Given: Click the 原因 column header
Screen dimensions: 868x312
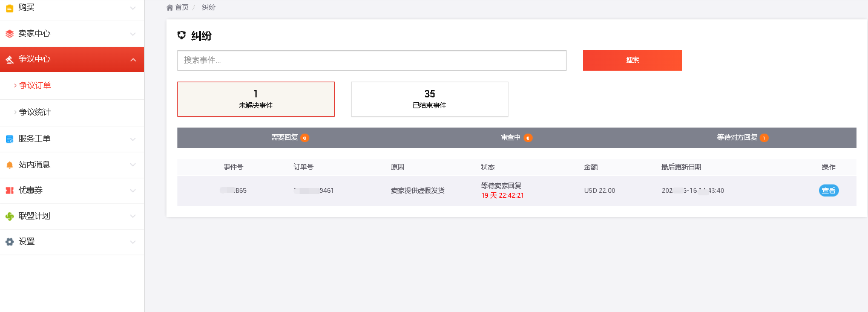Looking at the screenshot, I should (x=397, y=167).
